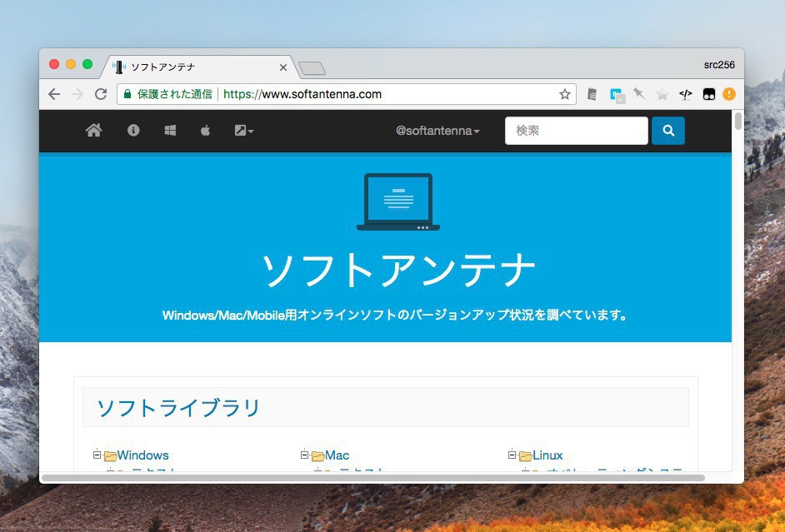Click the black mask extension icon

(709, 94)
